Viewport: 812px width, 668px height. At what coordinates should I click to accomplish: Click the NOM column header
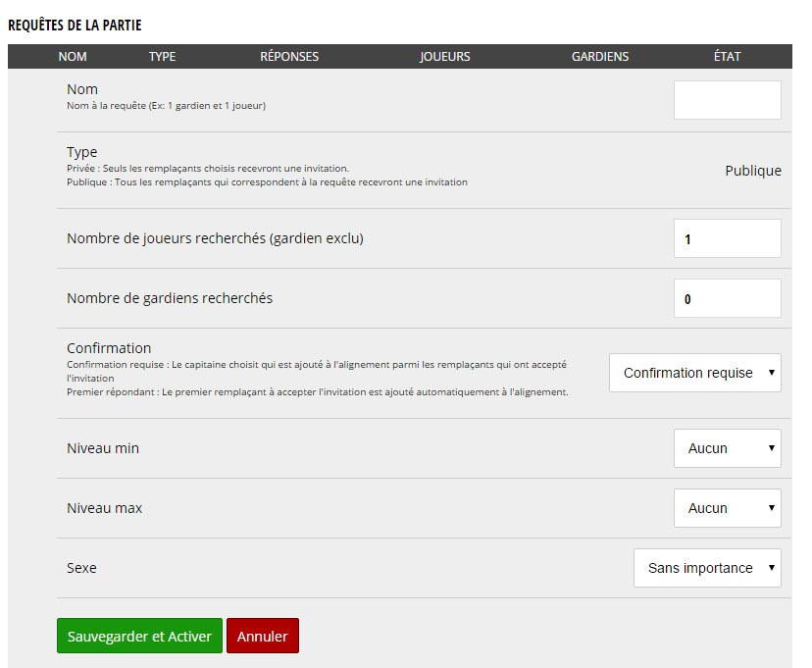(x=73, y=57)
